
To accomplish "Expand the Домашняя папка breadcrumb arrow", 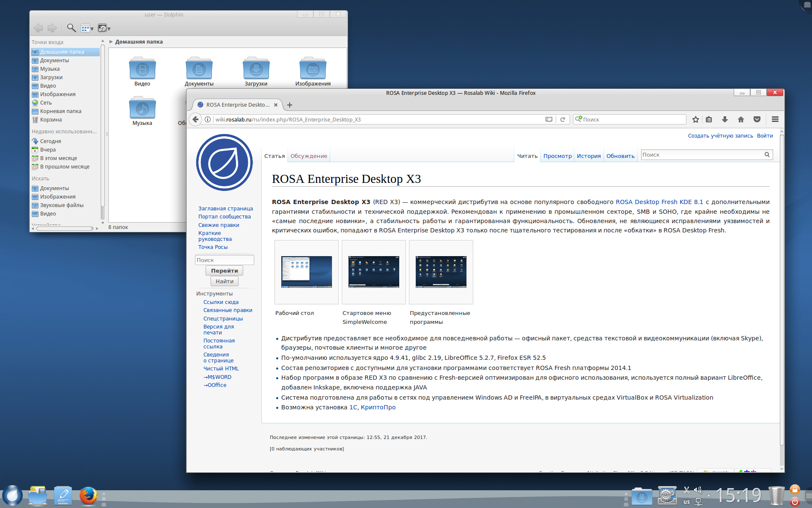I will [x=111, y=42].
